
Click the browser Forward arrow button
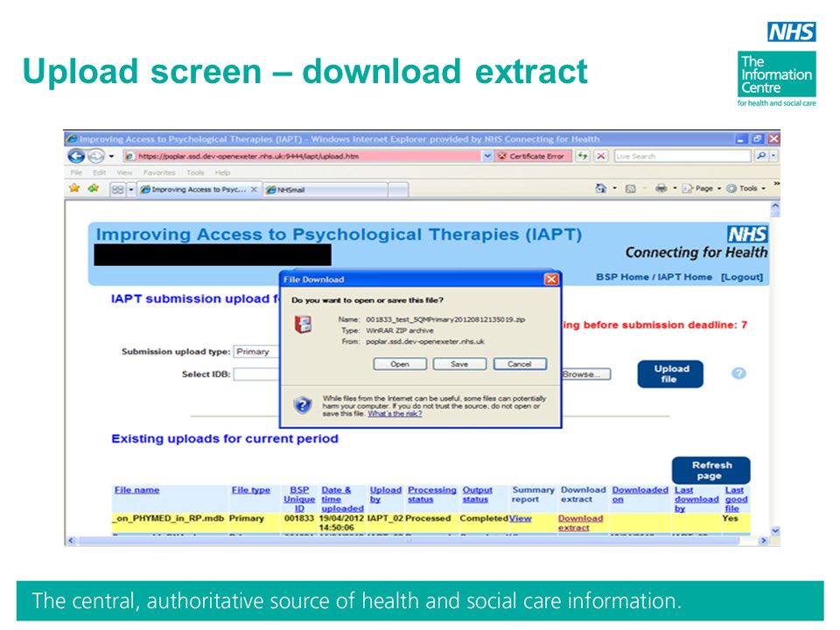pyautogui.click(x=96, y=156)
